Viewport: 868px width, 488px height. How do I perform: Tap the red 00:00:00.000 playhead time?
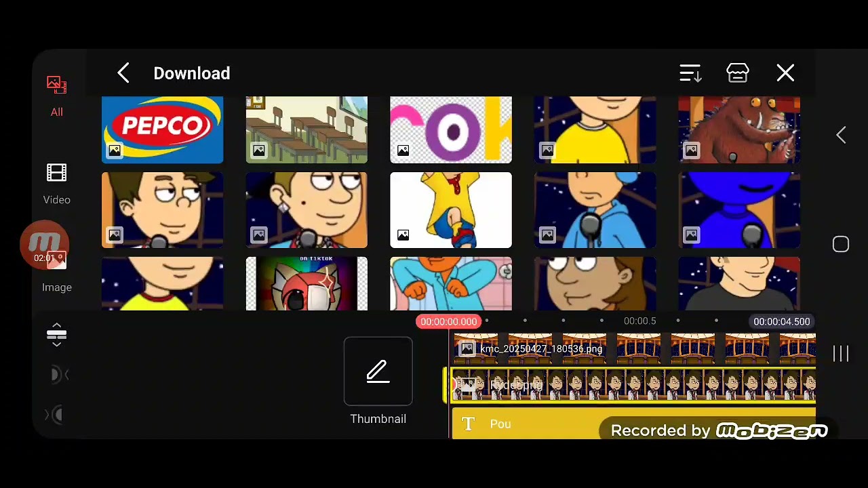pyautogui.click(x=448, y=321)
